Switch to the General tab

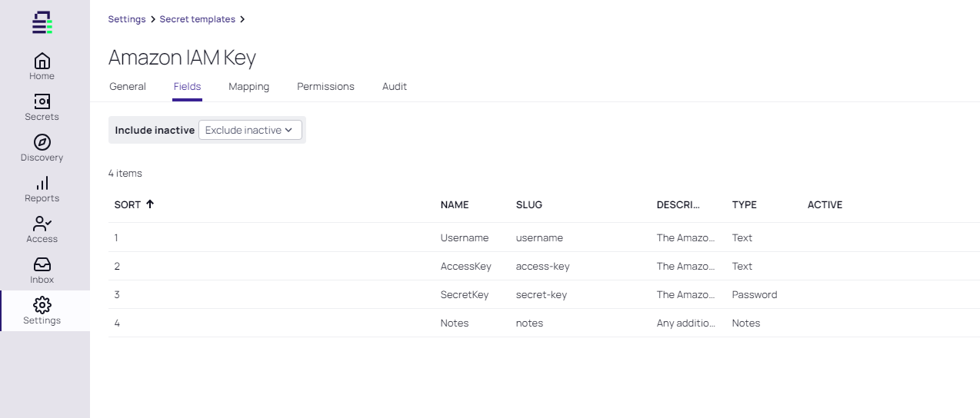(128, 87)
